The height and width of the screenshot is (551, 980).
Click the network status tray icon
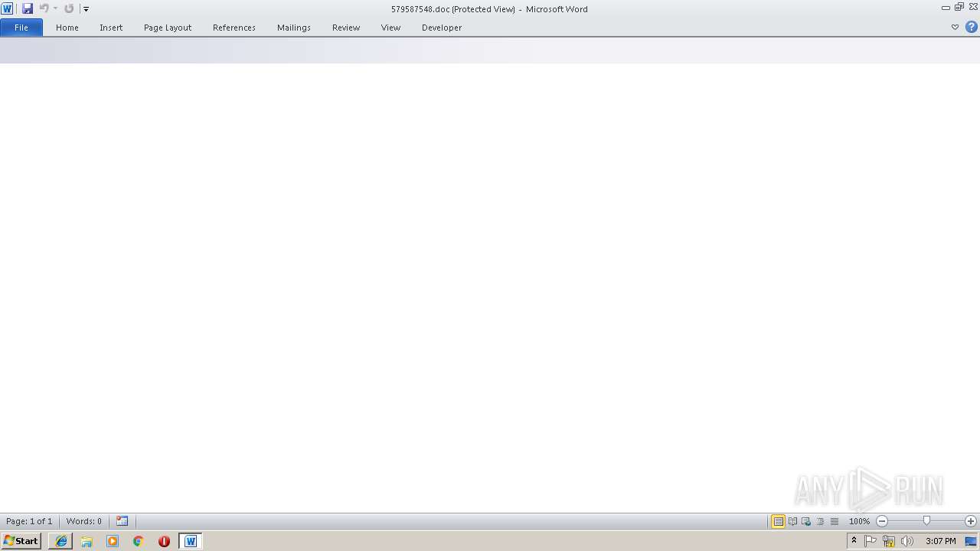[889, 541]
